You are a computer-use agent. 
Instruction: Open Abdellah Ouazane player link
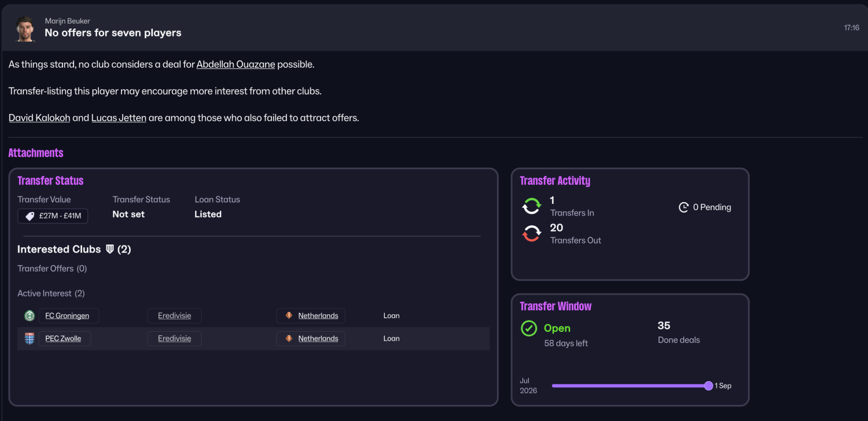click(236, 64)
